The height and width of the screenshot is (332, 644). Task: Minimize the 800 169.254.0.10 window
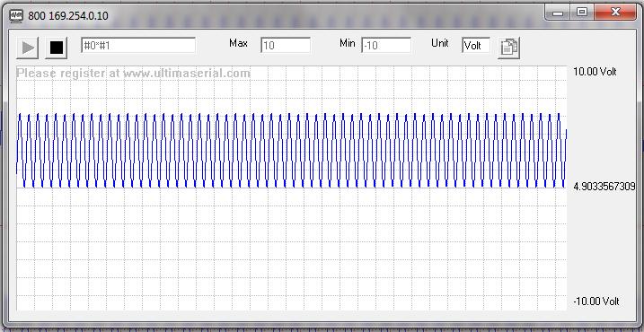click(558, 13)
